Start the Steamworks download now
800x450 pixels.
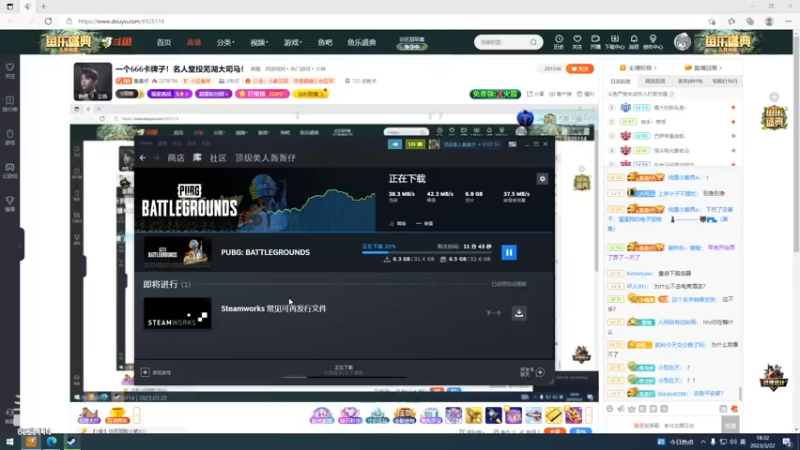pyautogui.click(x=519, y=313)
